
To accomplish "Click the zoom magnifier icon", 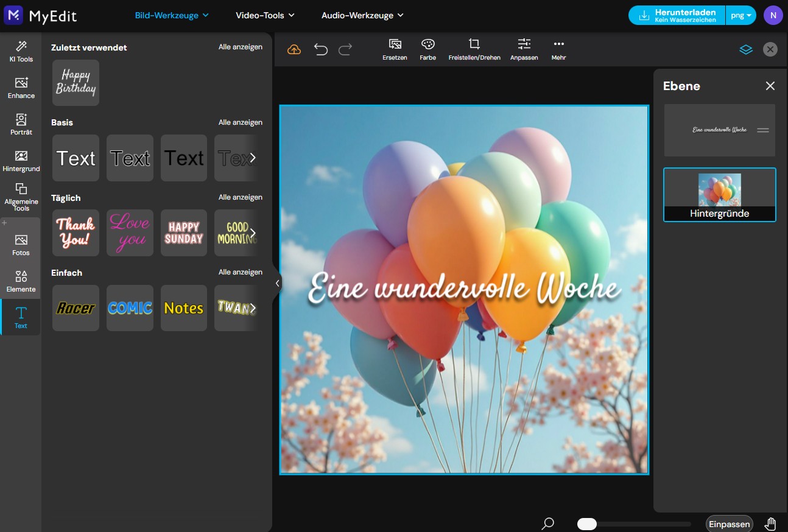I will pyautogui.click(x=548, y=523).
